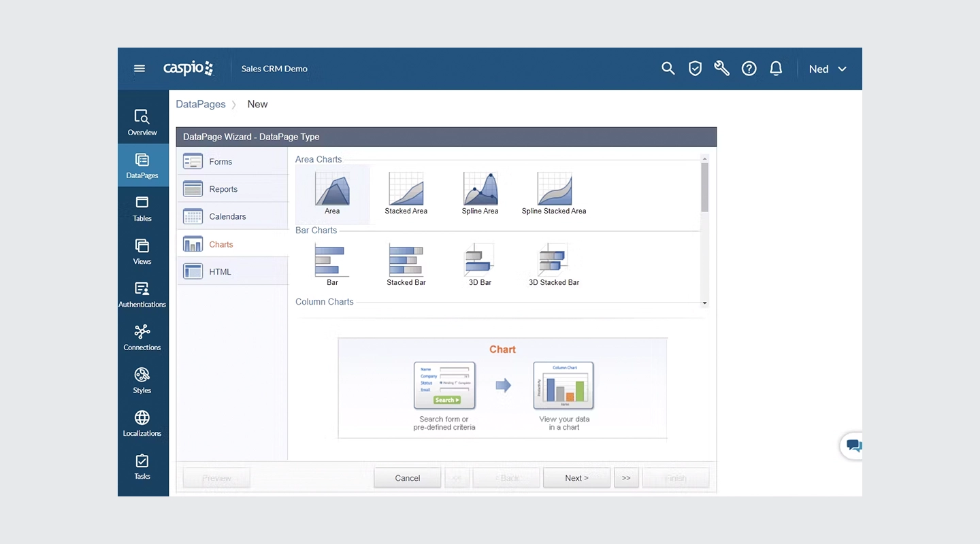
Task: Choose the Area chart type
Action: pyautogui.click(x=332, y=194)
